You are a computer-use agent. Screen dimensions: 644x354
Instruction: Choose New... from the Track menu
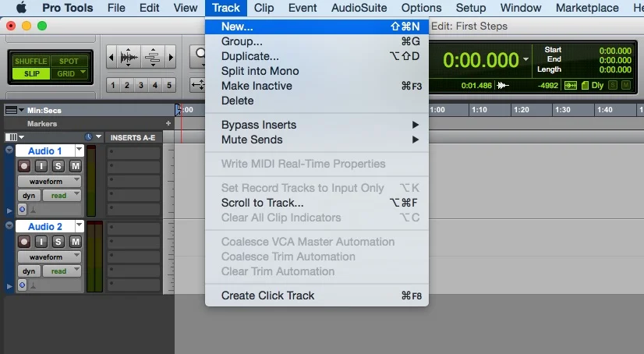[x=317, y=27]
